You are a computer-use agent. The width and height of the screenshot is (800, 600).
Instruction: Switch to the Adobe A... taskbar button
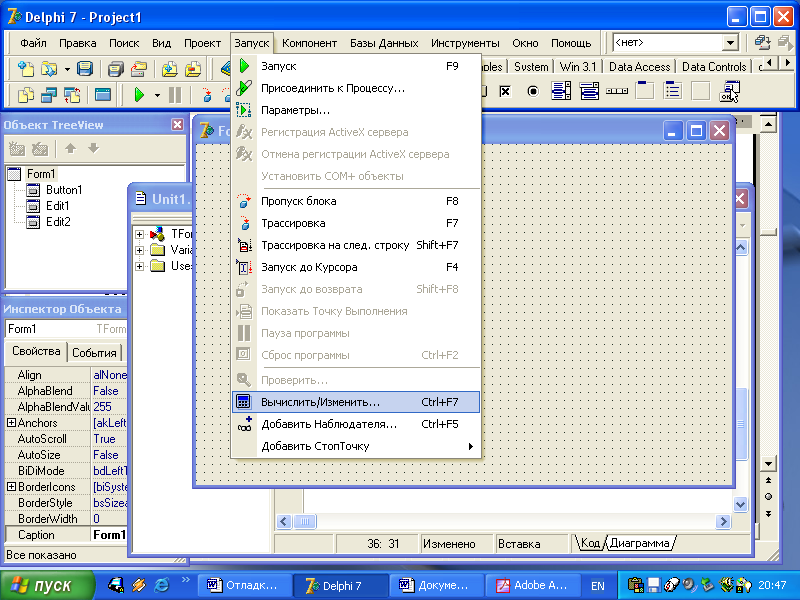[x=533, y=585]
